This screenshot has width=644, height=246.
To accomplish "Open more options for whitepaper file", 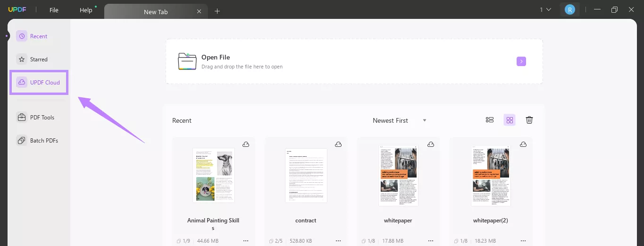I will click(x=431, y=241).
